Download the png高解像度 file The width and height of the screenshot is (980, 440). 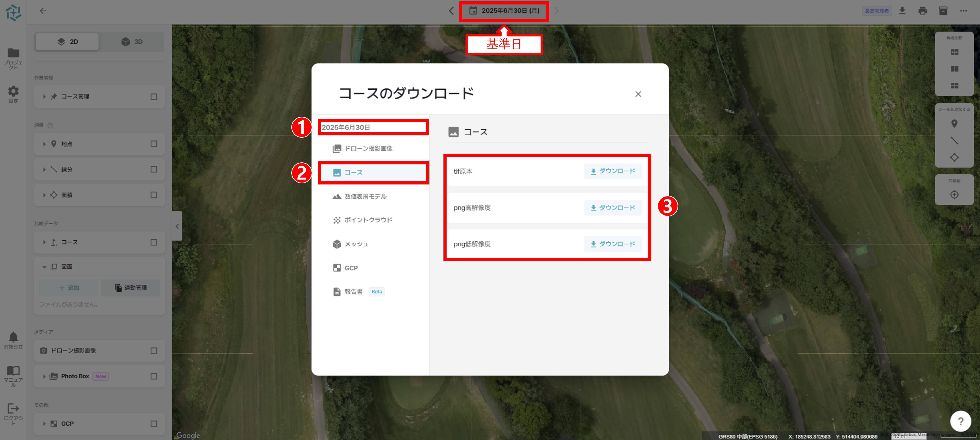612,208
